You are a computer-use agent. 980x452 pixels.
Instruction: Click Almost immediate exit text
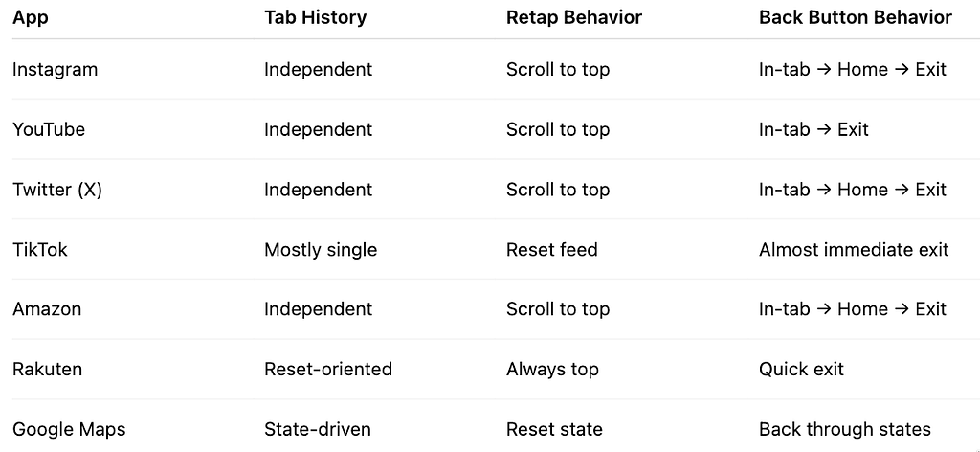(854, 249)
